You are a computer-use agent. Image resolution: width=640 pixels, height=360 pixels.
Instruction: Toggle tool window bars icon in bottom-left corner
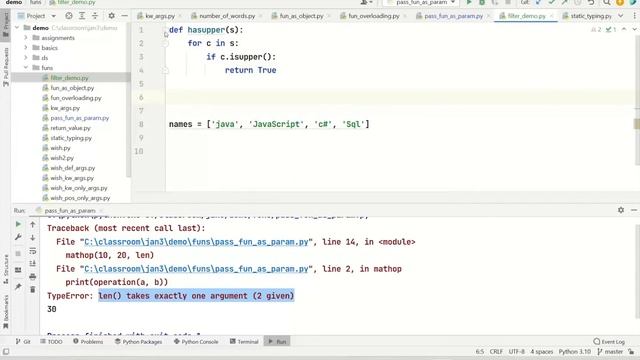6,351
